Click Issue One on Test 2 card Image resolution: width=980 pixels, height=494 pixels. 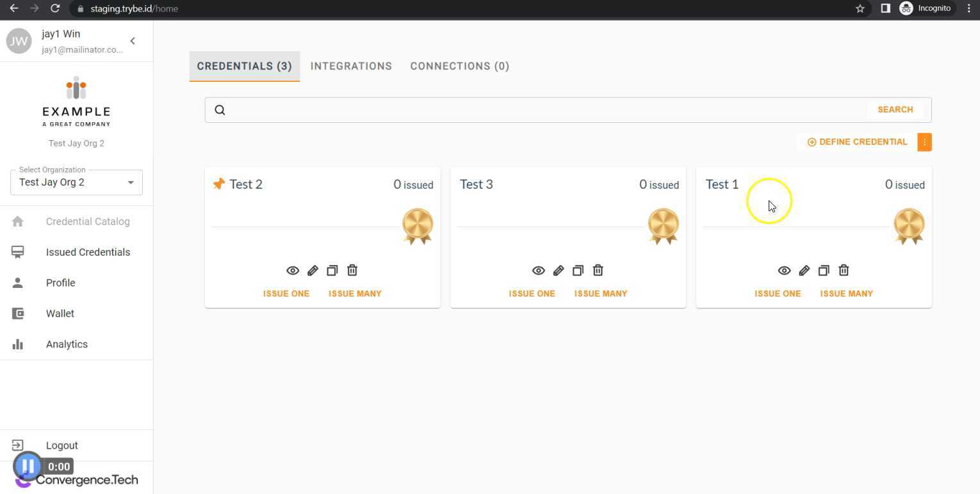click(x=286, y=294)
